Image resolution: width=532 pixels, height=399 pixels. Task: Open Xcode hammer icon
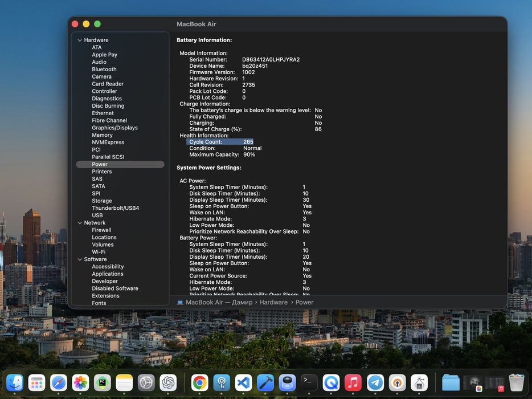(265, 382)
